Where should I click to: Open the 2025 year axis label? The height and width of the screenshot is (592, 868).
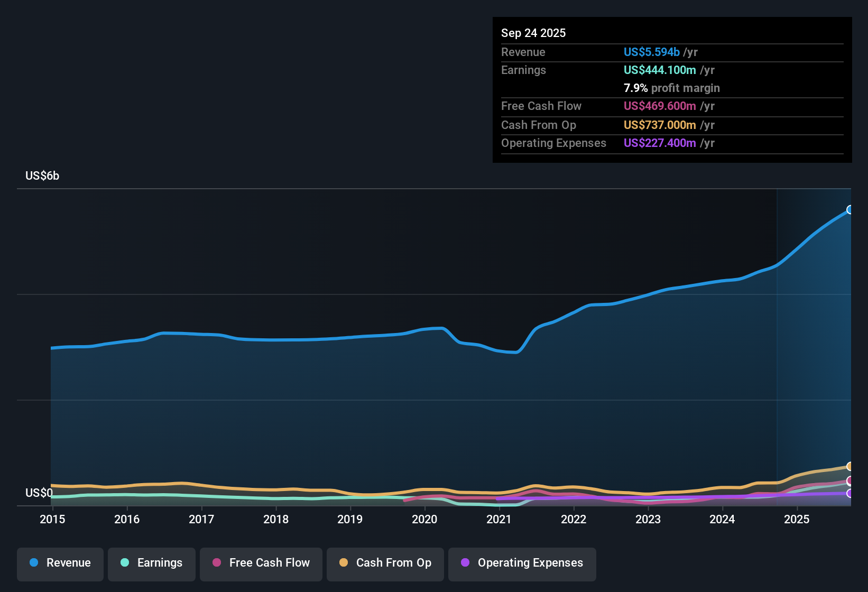pos(798,520)
